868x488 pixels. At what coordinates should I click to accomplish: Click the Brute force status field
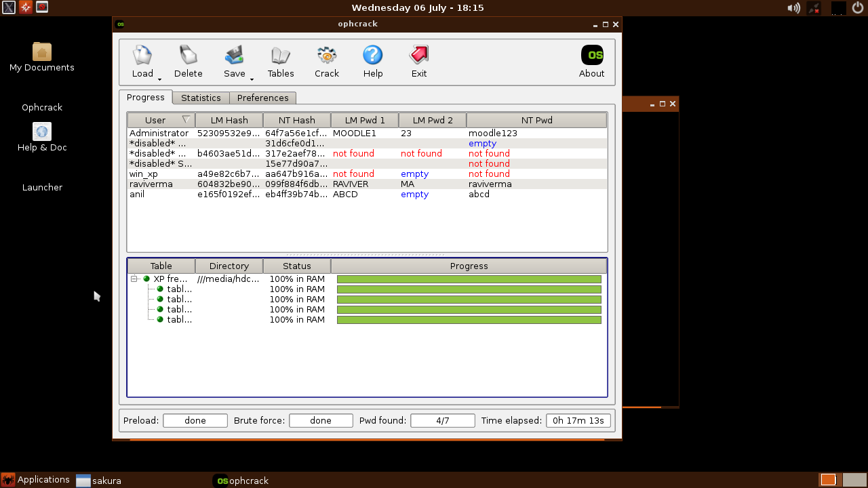321,421
